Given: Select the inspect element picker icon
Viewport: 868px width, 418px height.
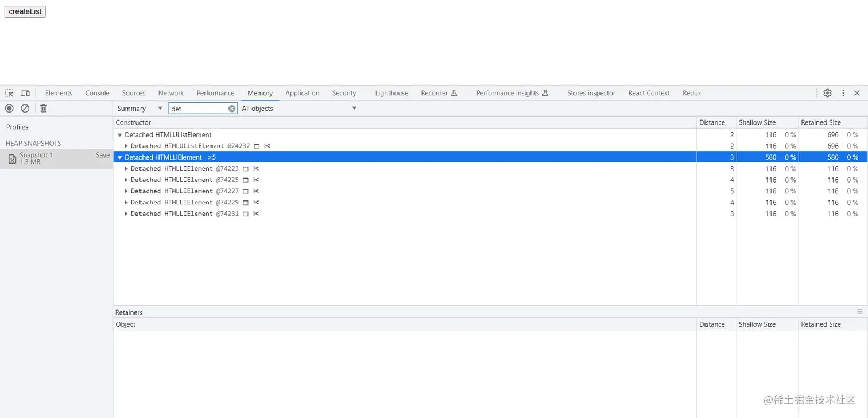Looking at the screenshot, I should [x=10, y=93].
